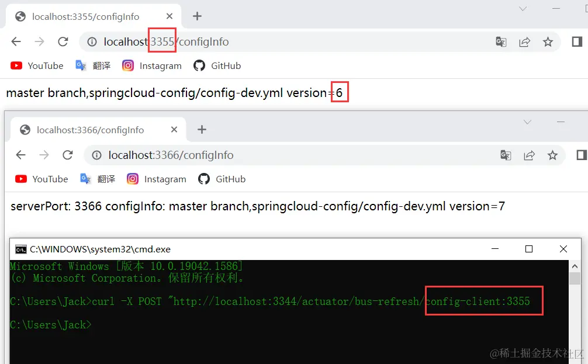Viewport: 588px width, 364px height.
Task: Close the localhost:3355/configInfo tab
Action: click(x=170, y=16)
